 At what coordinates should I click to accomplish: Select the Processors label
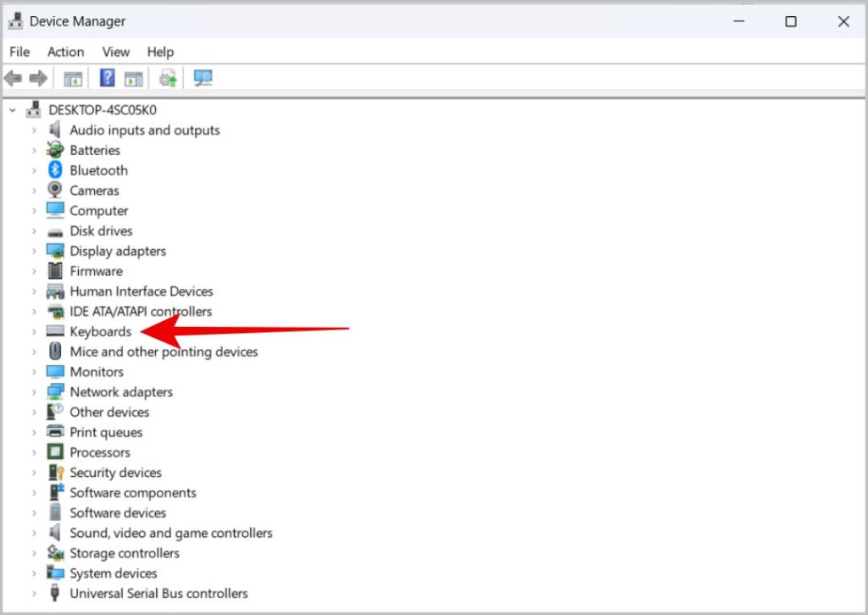tap(100, 452)
